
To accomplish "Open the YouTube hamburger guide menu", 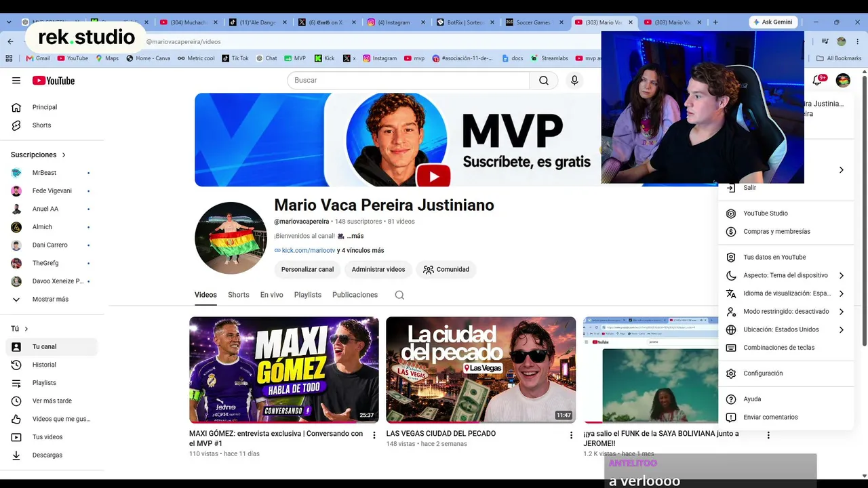I will point(16,81).
